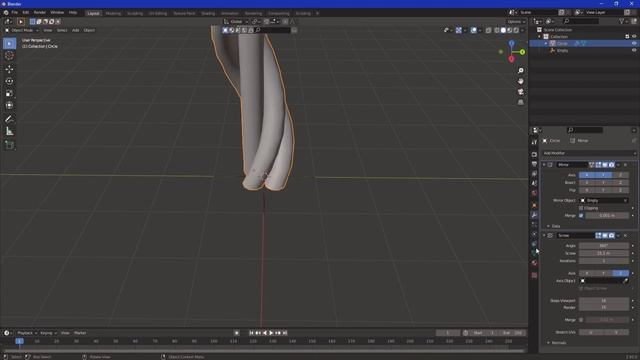Click the outliner search field
640x360 pixels.
[581, 21]
